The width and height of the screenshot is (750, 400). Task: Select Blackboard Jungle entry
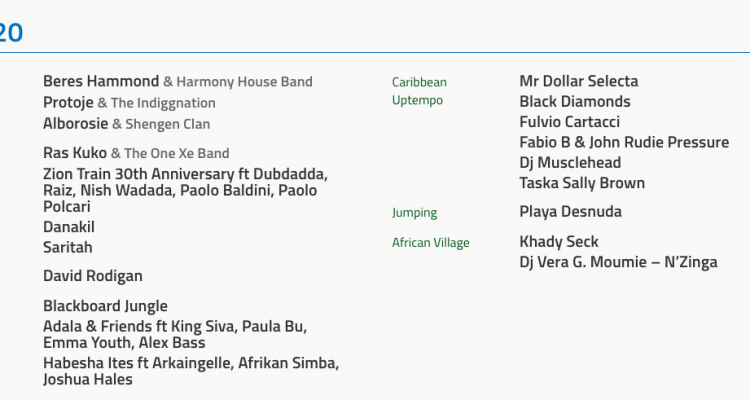click(105, 306)
